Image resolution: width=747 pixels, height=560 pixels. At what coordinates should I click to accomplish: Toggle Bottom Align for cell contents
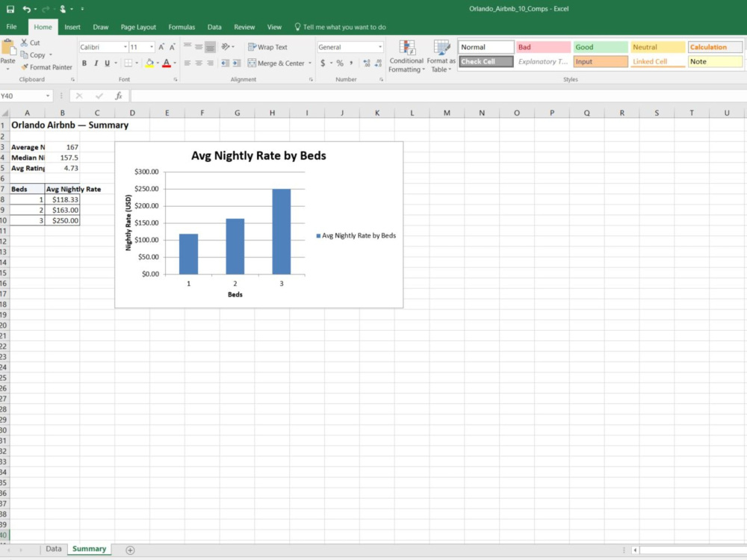pos(210,46)
